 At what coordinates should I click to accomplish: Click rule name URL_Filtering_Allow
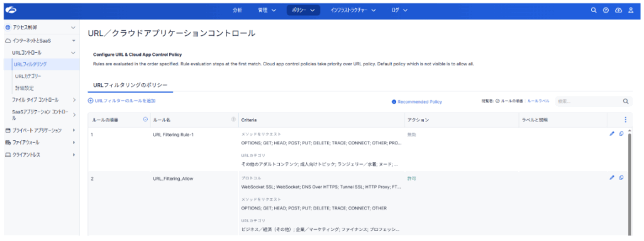[x=173, y=179]
